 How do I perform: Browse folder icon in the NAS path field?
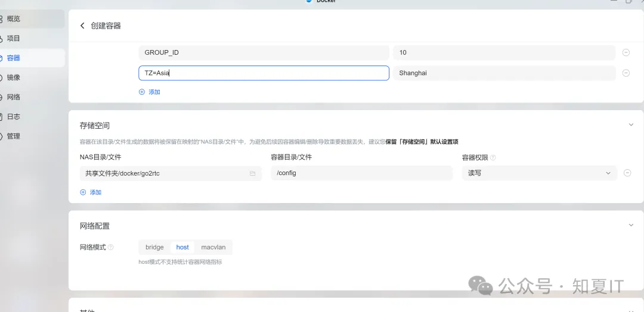coord(252,173)
